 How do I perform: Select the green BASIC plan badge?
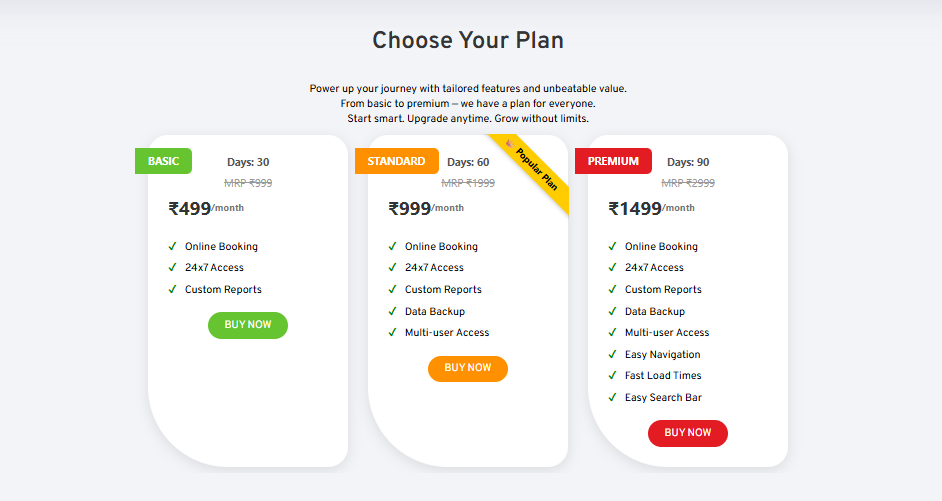[x=163, y=161]
